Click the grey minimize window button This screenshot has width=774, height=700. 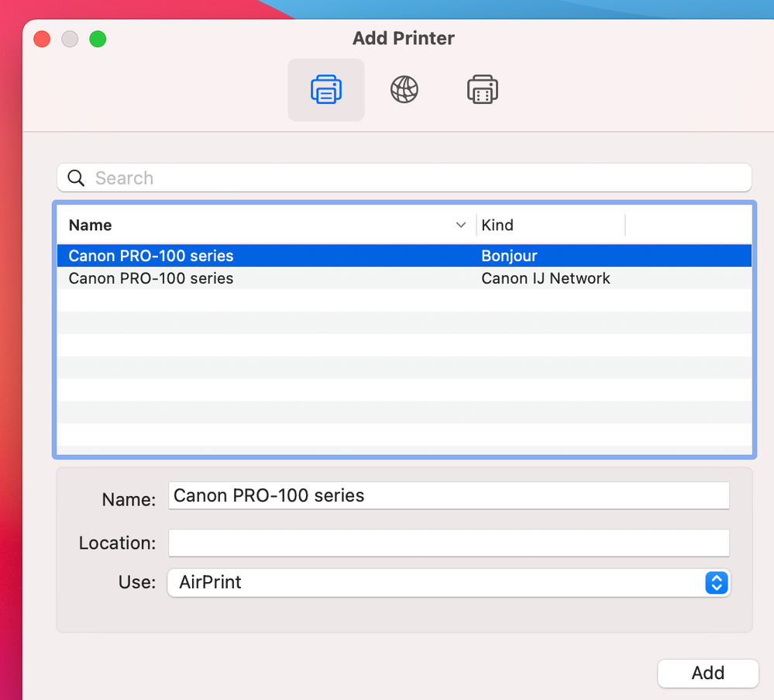70,39
